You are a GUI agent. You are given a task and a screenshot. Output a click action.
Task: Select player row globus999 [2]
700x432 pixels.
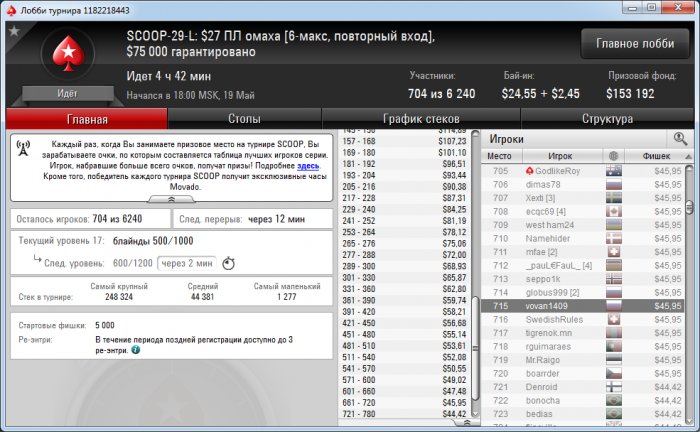point(583,292)
